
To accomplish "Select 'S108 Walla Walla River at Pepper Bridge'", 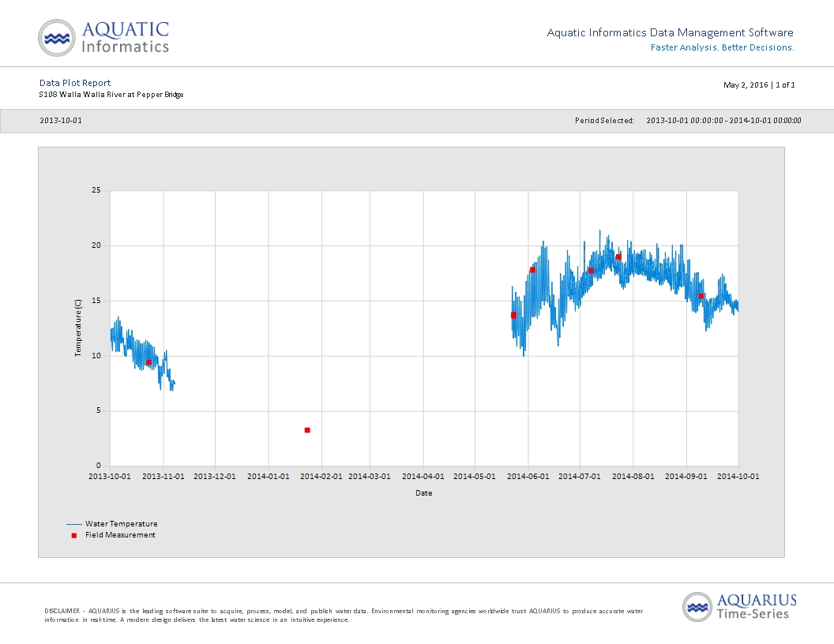I will click(111, 95).
